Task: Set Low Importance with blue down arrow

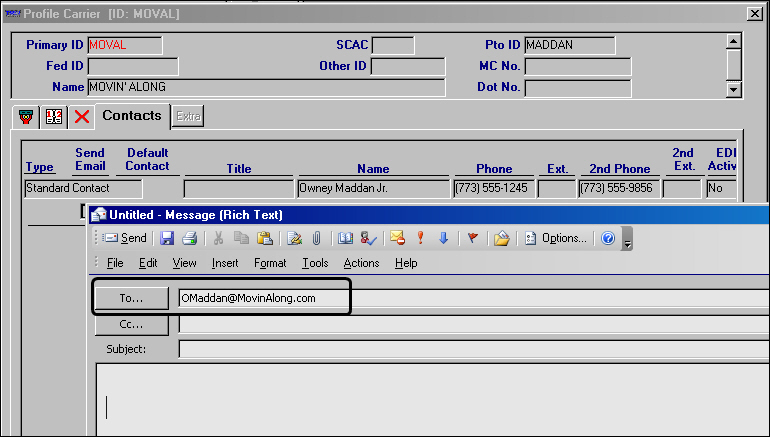Action: click(443, 238)
